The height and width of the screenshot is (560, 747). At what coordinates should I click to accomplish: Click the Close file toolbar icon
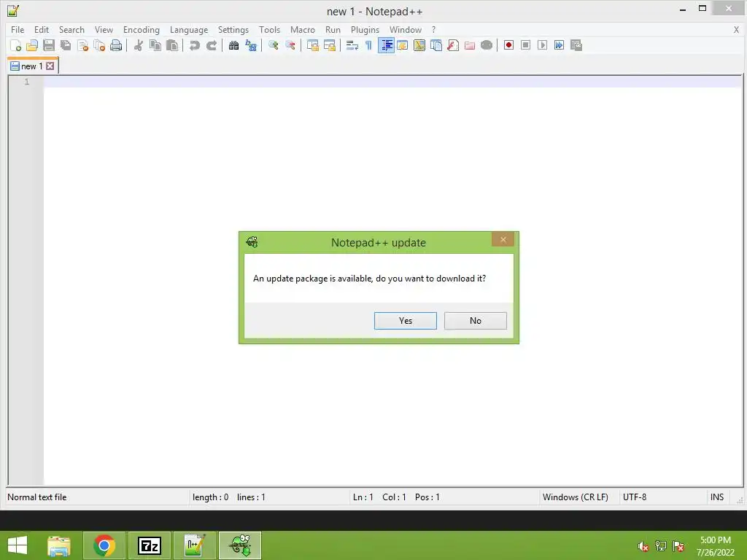pyautogui.click(x=82, y=45)
